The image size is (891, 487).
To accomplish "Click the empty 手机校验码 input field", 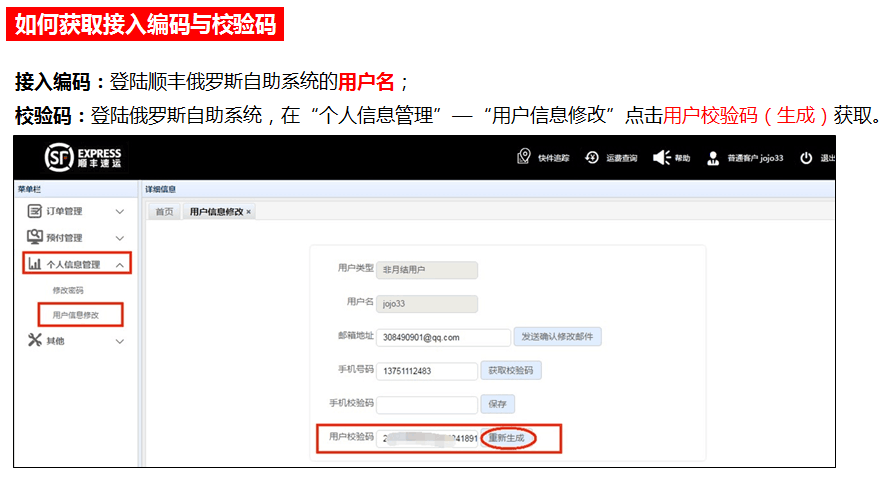I will (427, 404).
